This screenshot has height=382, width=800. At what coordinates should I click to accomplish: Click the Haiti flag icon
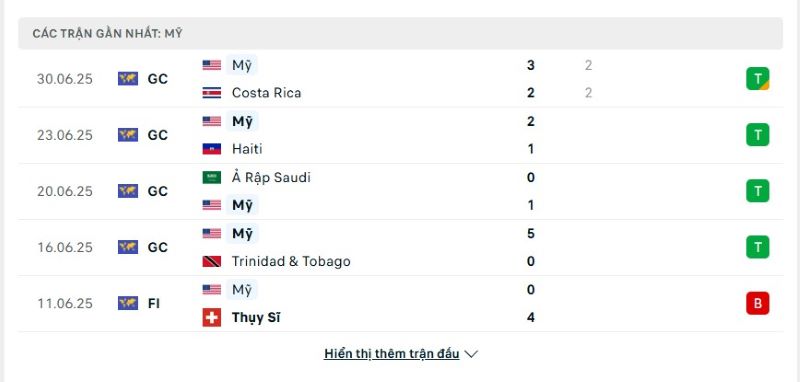(x=212, y=149)
